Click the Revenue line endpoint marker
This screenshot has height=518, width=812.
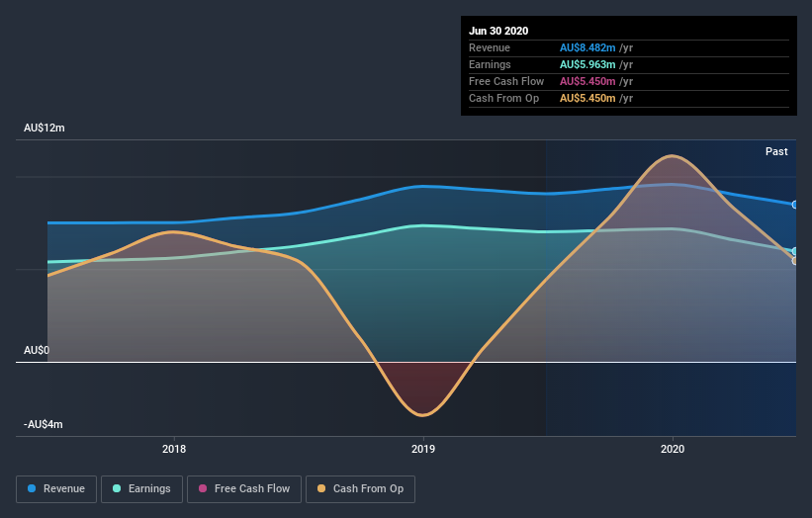pos(795,205)
